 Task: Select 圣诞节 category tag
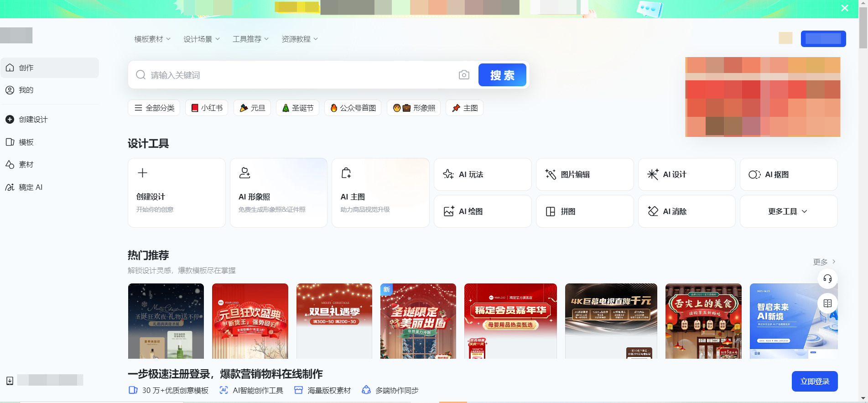tap(297, 108)
